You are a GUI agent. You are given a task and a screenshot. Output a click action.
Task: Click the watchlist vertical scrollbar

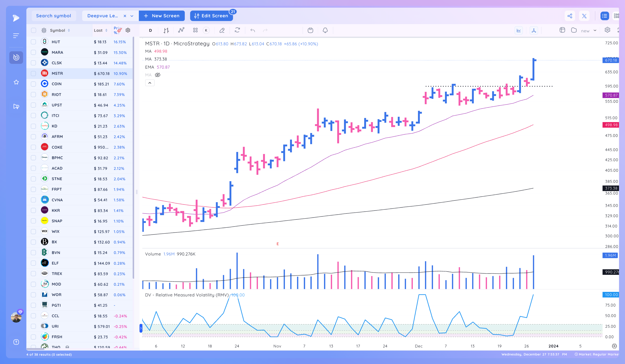tap(133, 158)
